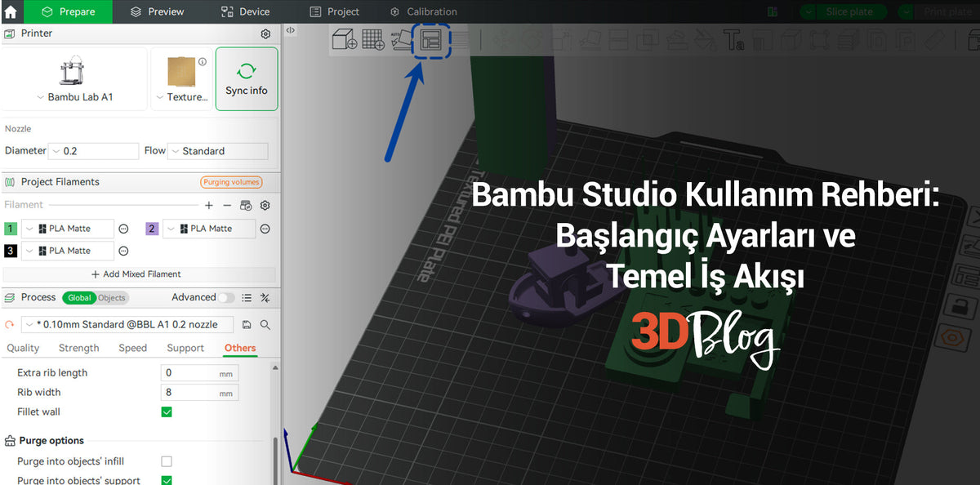Viewport: 980px width, 485px height.
Task: Click the green filament 1 color swatch
Action: pyautogui.click(x=11, y=229)
